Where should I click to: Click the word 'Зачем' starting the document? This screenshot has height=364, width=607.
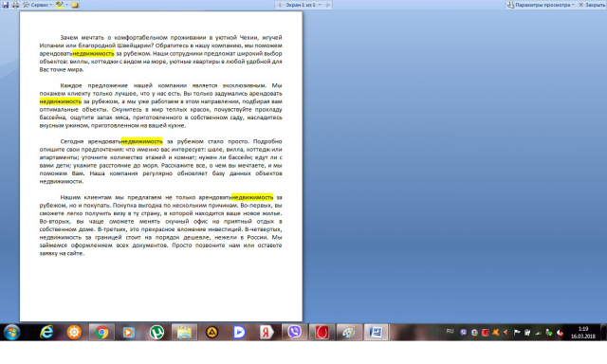tap(68, 38)
